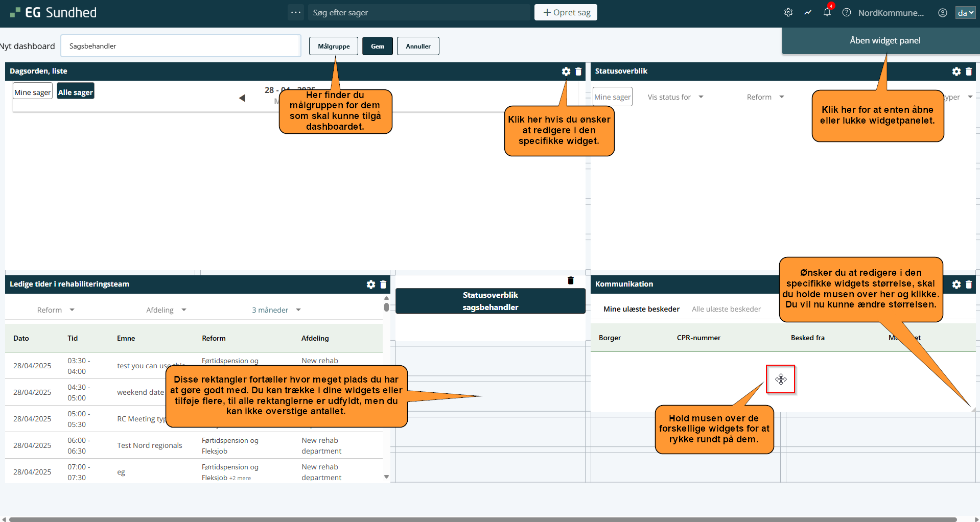Click the move handle in Kommunikation widget
Screen dimensions: 980x522
[780, 379]
